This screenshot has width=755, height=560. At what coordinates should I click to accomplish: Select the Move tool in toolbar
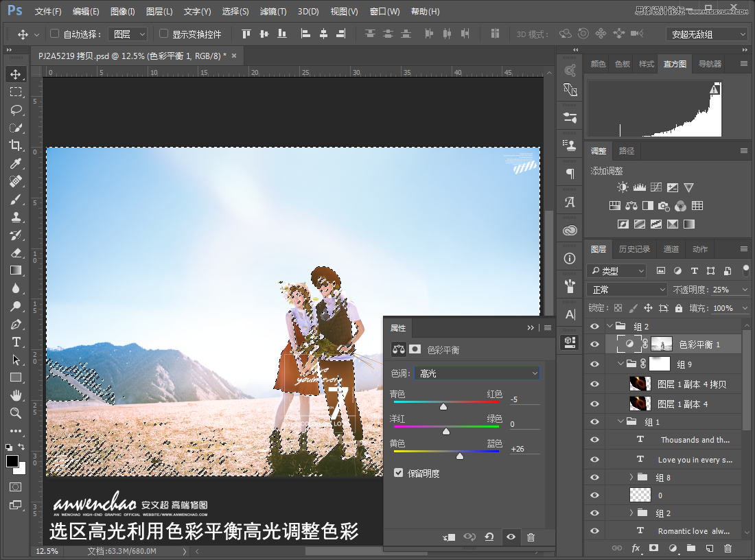pos(15,74)
